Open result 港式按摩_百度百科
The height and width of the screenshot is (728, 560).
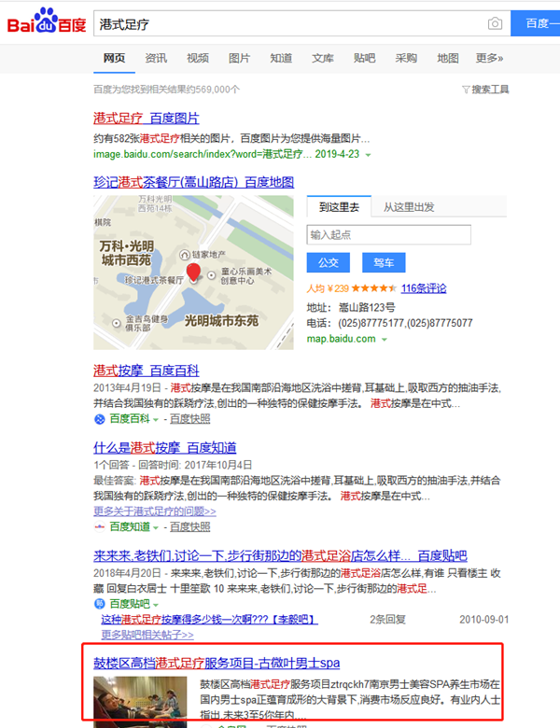(147, 371)
